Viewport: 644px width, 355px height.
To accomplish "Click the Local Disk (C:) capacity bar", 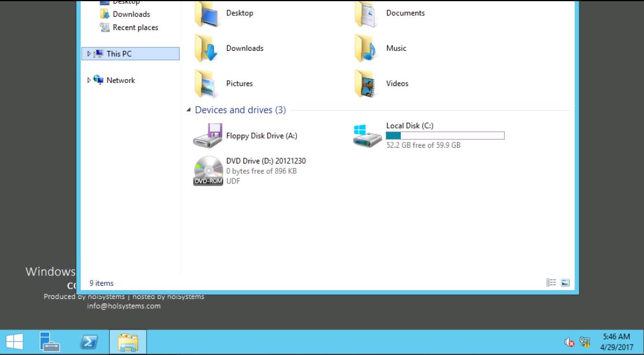I will tap(445, 136).
